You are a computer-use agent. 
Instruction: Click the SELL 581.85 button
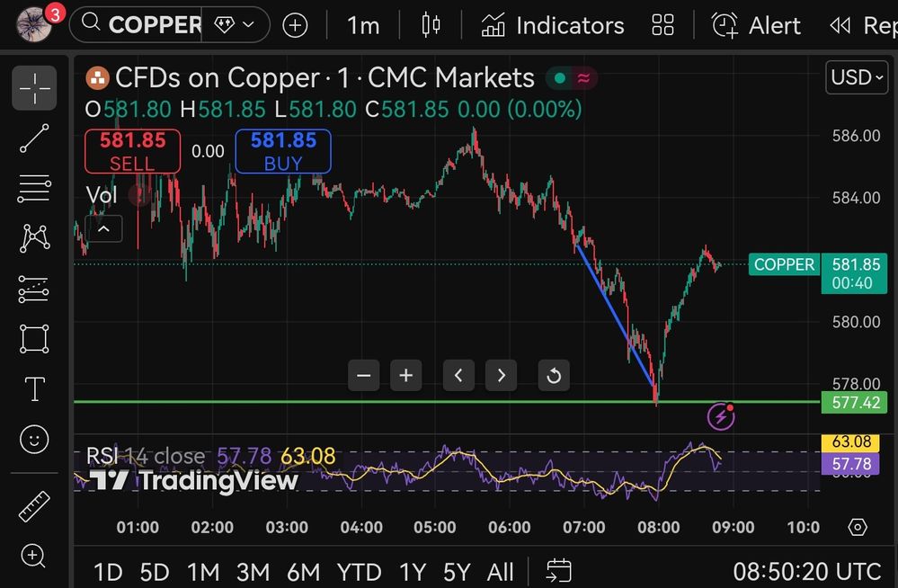[x=132, y=151]
